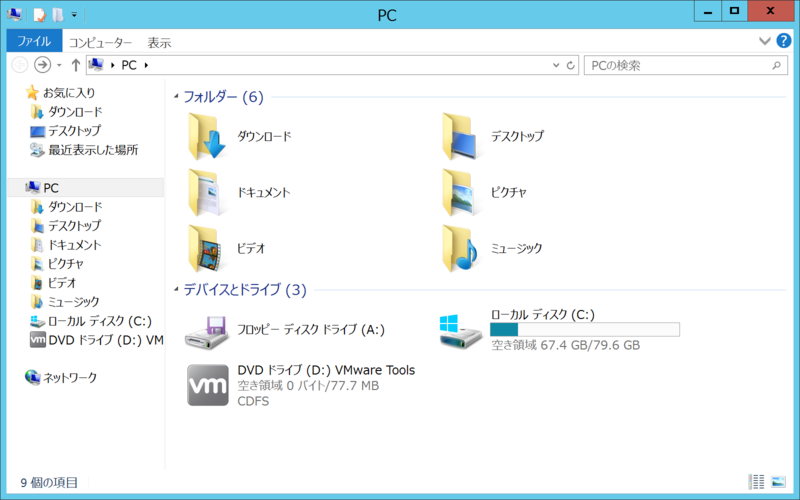Click the 9 個の項目 status text
This screenshot has height=500, width=800.
(x=49, y=482)
